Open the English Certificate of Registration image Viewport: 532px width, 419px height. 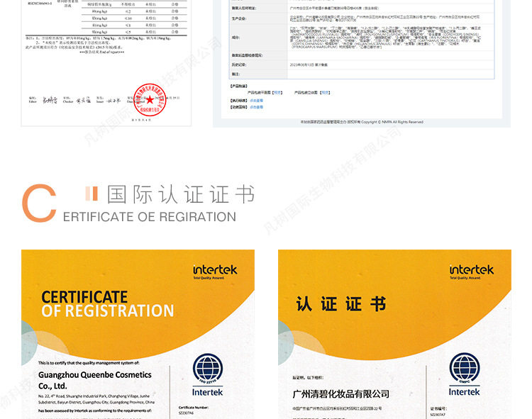pyautogui.click(x=138, y=334)
